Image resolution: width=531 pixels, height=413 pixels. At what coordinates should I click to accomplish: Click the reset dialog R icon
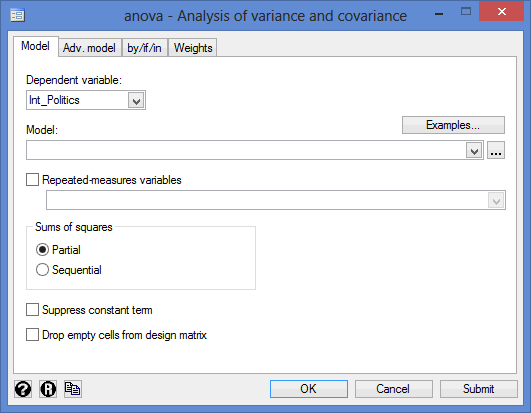(x=48, y=389)
